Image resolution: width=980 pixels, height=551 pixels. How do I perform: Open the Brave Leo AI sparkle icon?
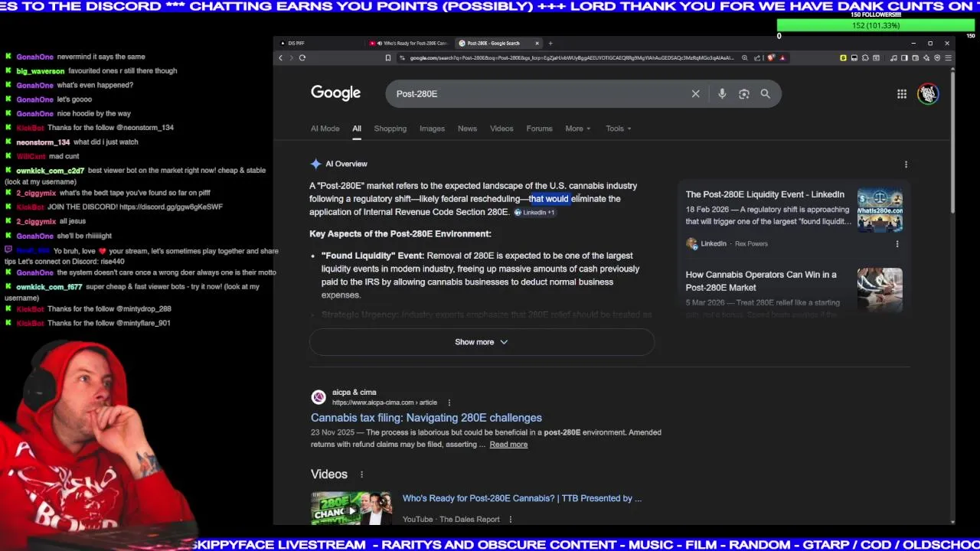pos(926,58)
